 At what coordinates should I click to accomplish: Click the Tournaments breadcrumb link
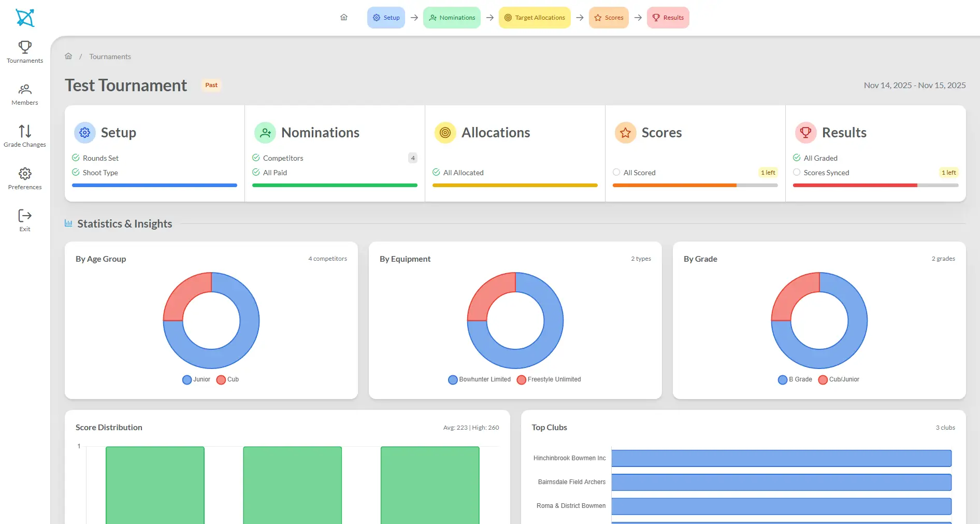pyautogui.click(x=110, y=56)
